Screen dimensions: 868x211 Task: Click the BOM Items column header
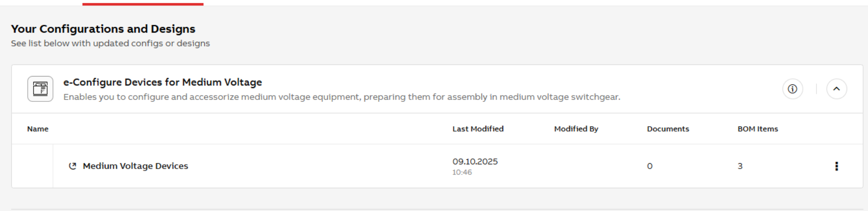click(x=758, y=129)
